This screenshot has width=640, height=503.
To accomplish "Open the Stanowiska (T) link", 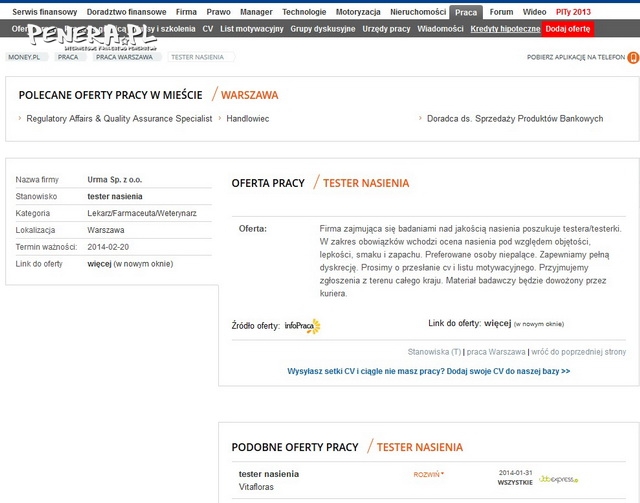I will click(x=434, y=352).
